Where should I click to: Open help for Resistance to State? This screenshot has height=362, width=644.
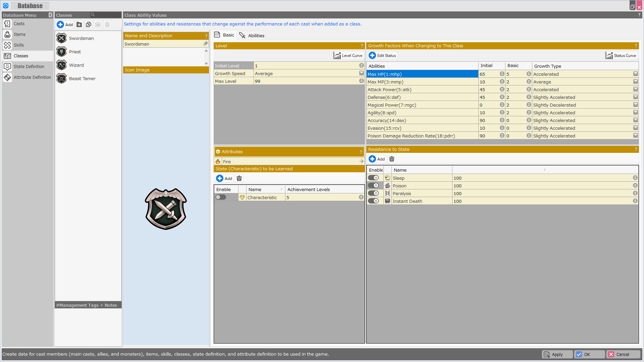tap(636, 149)
